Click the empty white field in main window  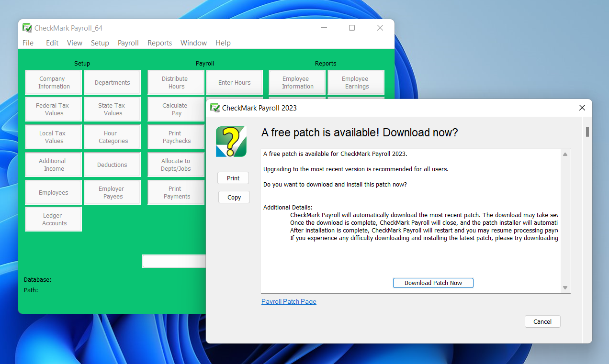coord(174,261)
